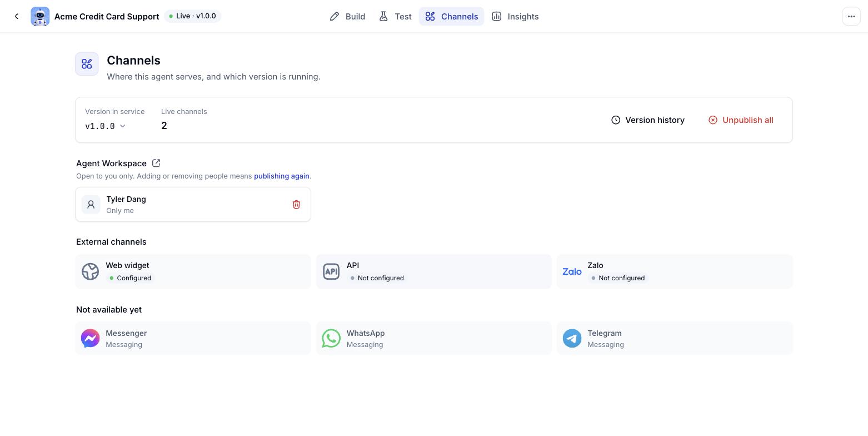Switch to the Build tab
This screenshot has height=436, width=868.
click(347, 17)
